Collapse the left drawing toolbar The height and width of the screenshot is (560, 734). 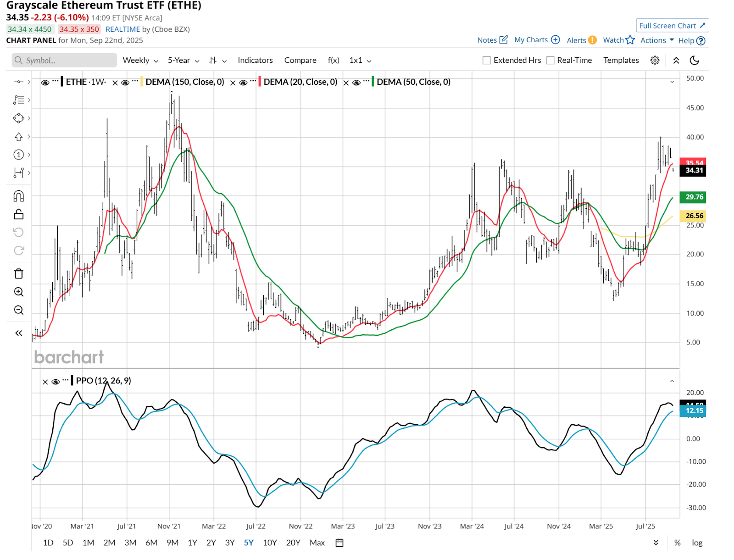(18, 333)
